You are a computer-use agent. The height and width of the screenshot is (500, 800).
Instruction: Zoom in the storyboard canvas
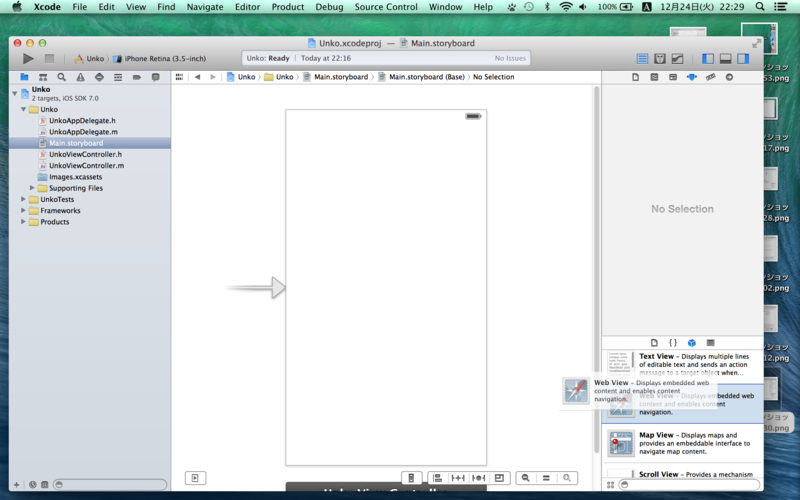coord(567,478)
